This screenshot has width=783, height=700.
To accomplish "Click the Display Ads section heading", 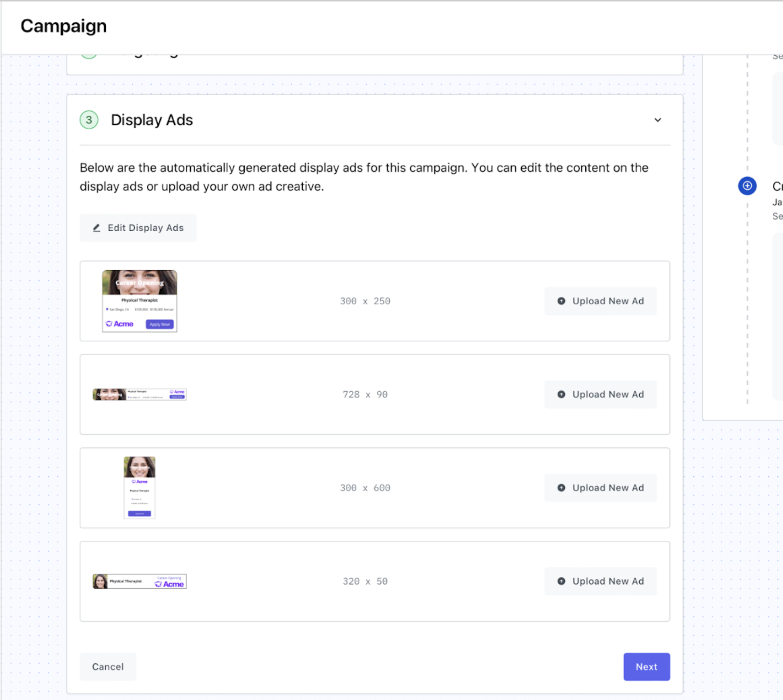I will 152,120.
